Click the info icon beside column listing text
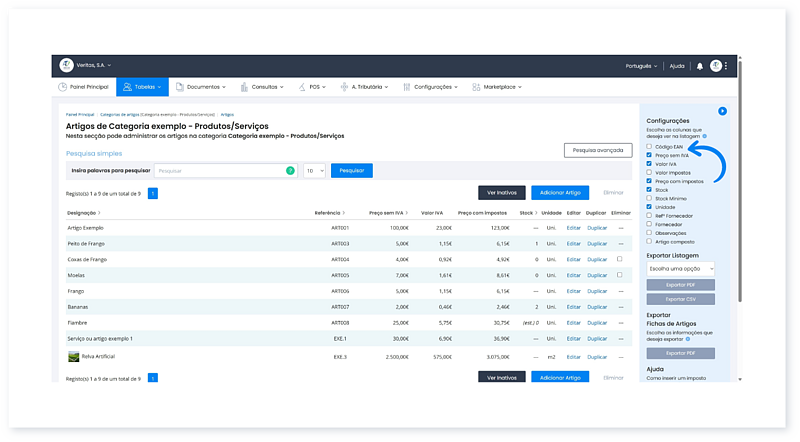Screen dimensions: 800x442 tap(704, 136)
